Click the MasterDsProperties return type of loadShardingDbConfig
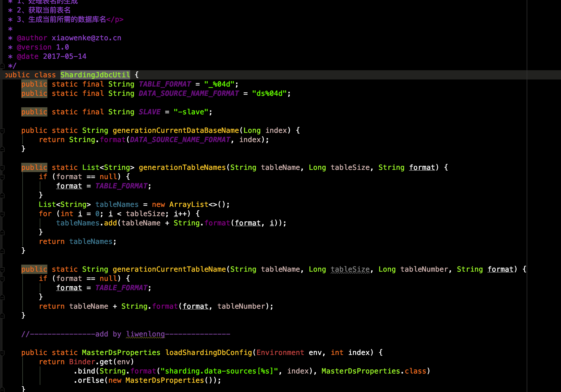 tap(121, 353)
